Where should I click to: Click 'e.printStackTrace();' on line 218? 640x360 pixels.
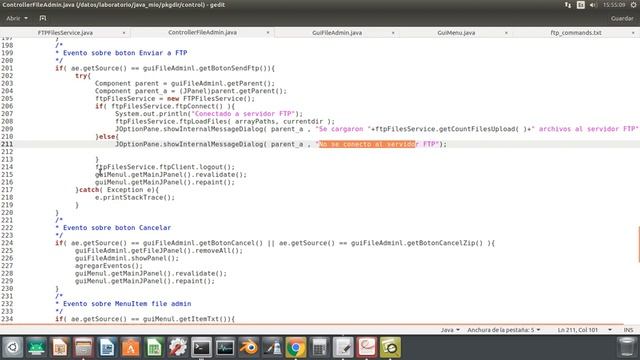pos(135,197)
